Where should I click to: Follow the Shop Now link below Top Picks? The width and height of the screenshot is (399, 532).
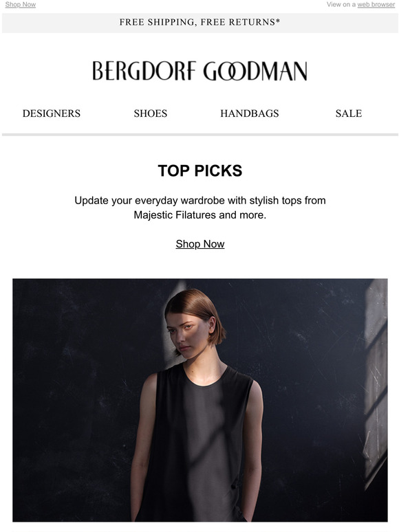(200, 243)
